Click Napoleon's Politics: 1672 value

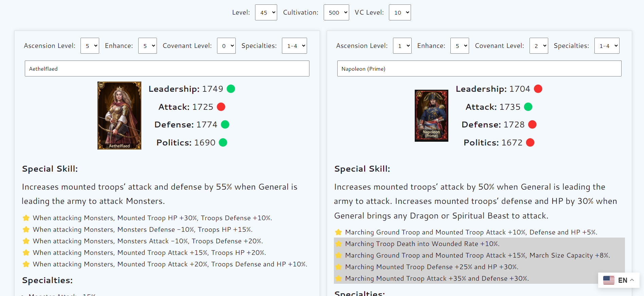coord(493,142)
